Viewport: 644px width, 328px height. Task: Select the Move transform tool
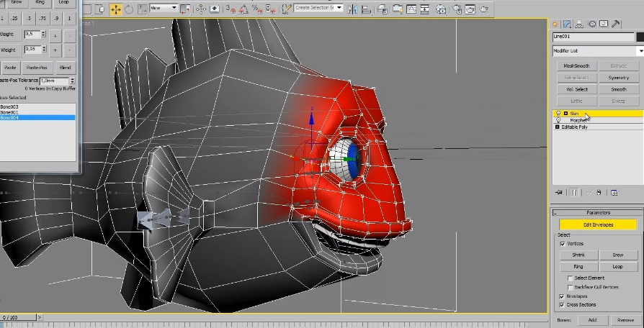(x=115, y=9)
